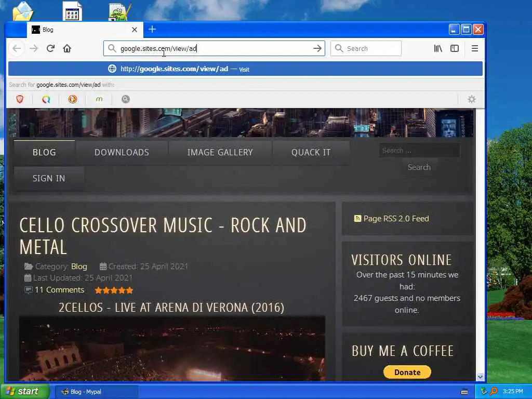
Task: Toggle the sidebar view icon
Action: pyautogui.click(x=455, y=48)
